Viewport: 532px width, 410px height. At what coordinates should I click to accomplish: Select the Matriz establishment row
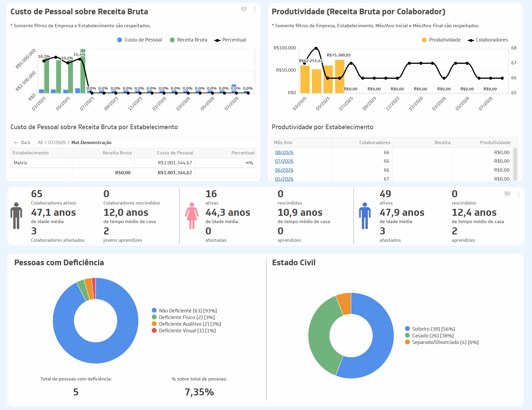click(133, 163)
